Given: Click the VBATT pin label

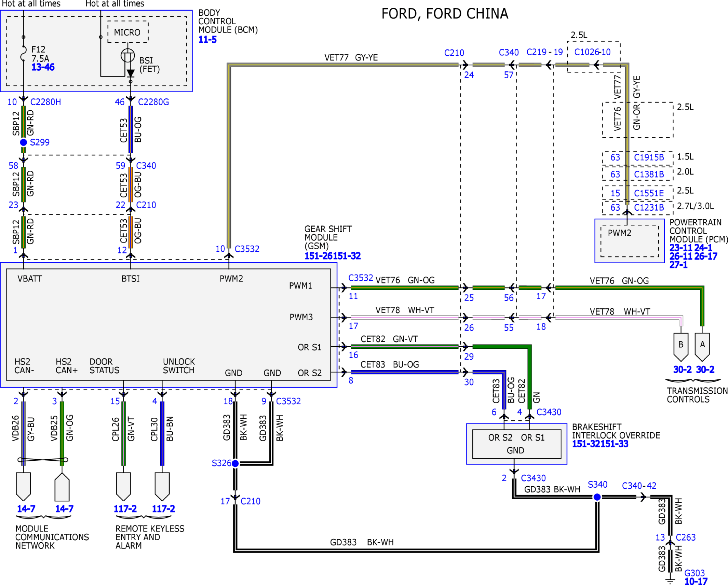Looking at the screenshot, I should [30, 279].
